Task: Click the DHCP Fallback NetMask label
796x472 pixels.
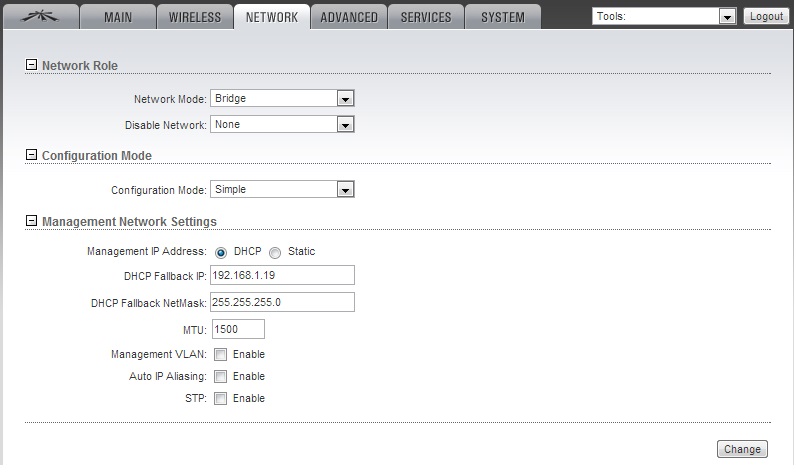Action: (149, 303)
